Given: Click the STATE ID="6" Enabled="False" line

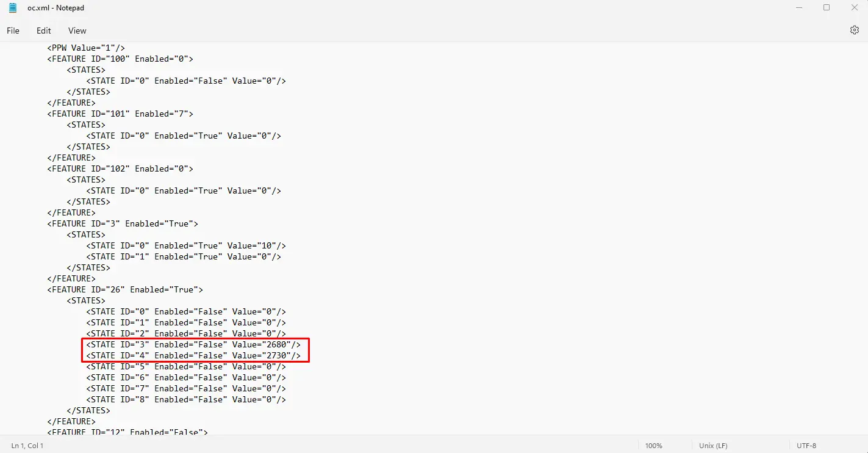Looking at the screenshot, I should click(186, 377).
